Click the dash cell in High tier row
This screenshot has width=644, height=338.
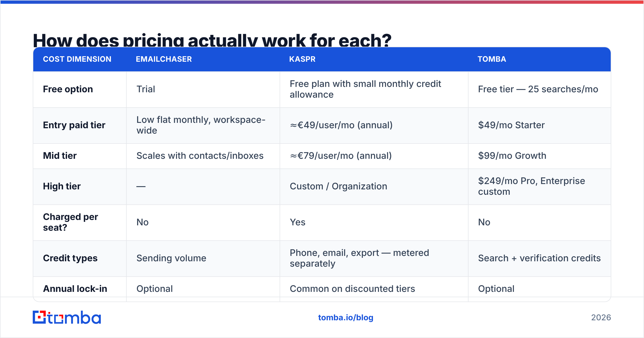141,186
